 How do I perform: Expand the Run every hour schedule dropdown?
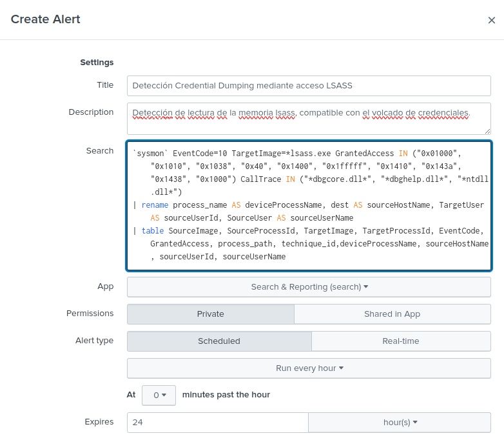(309, 368)
